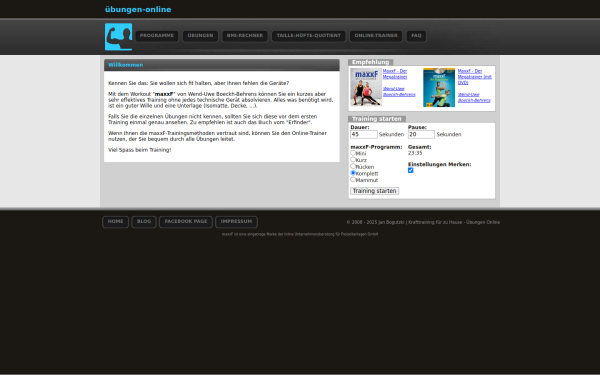This screenshot has height=375, width=600.
Task: Open the FAQ menu item
Action: pos(416,36)
